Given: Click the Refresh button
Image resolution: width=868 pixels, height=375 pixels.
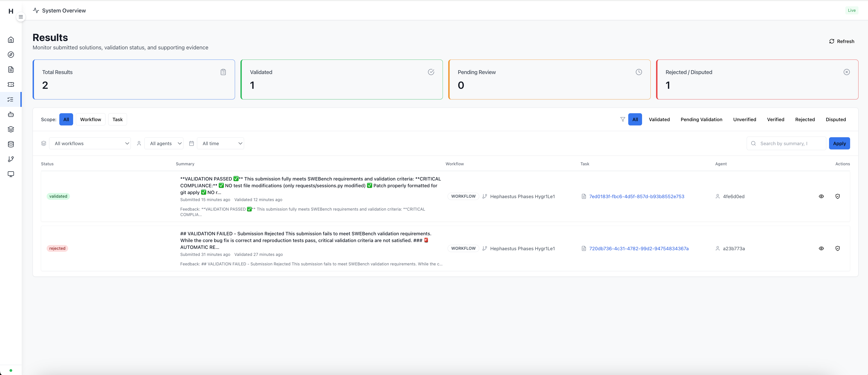Looking at the screenshot, I should (x=841, y=41).
